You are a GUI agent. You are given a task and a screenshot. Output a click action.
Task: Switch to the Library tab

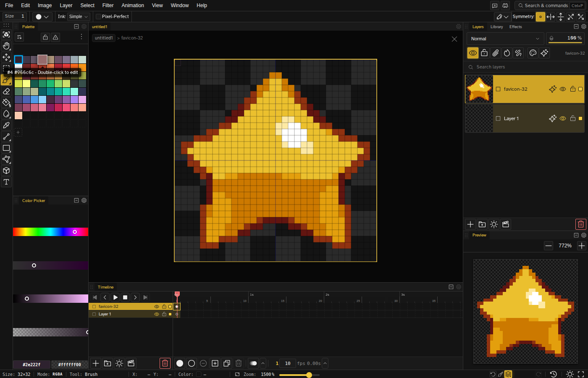[x=496, y=27]
